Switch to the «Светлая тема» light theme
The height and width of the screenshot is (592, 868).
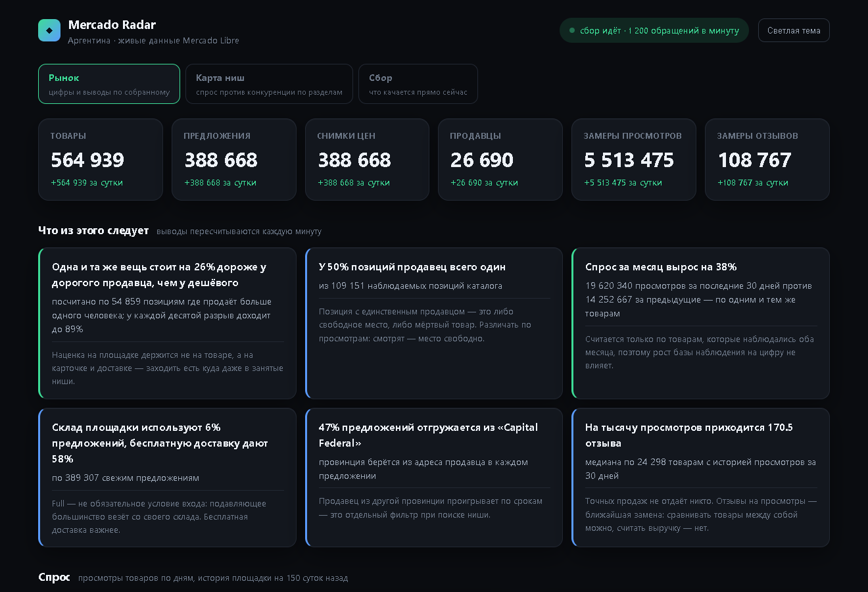794,30
